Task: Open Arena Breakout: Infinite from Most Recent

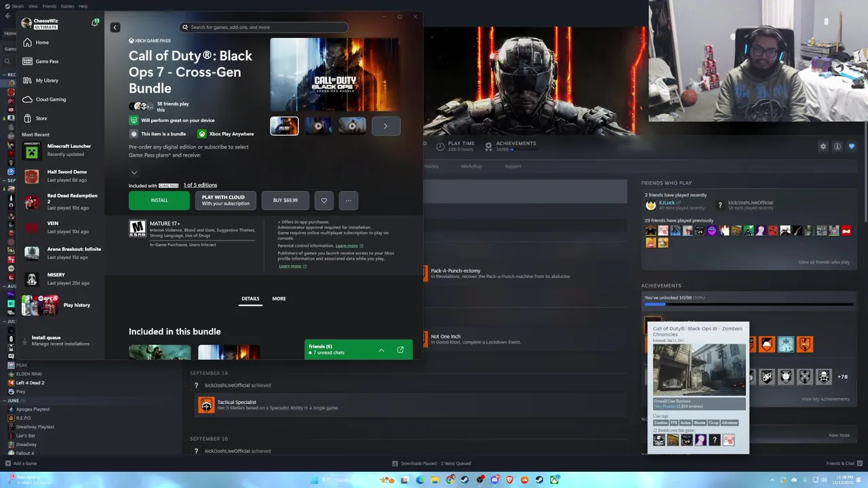Action: pos(62,253)
